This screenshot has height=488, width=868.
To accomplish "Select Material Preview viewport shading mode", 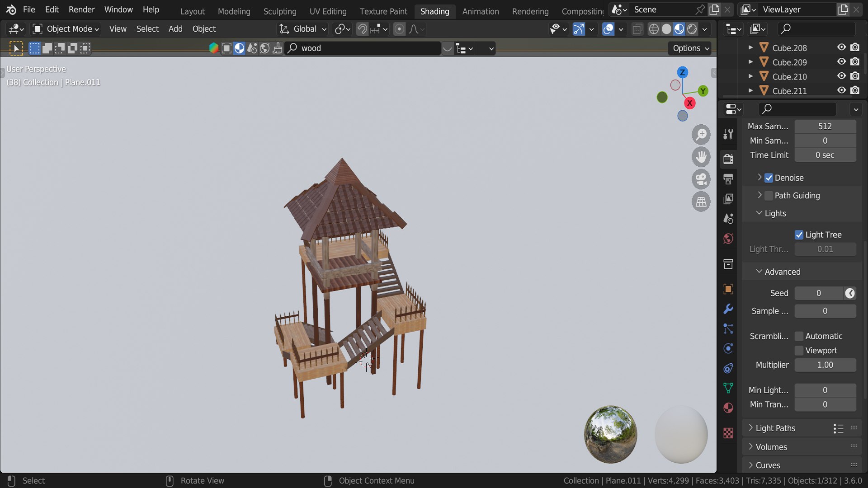I will click(679, 29).
